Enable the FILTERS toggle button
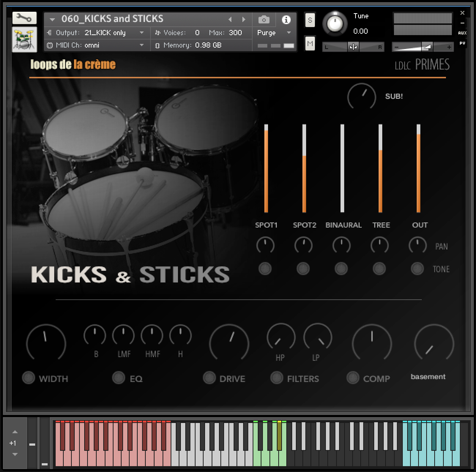The width and height of the screenshot is (476, 472). (x=277, y=378)
